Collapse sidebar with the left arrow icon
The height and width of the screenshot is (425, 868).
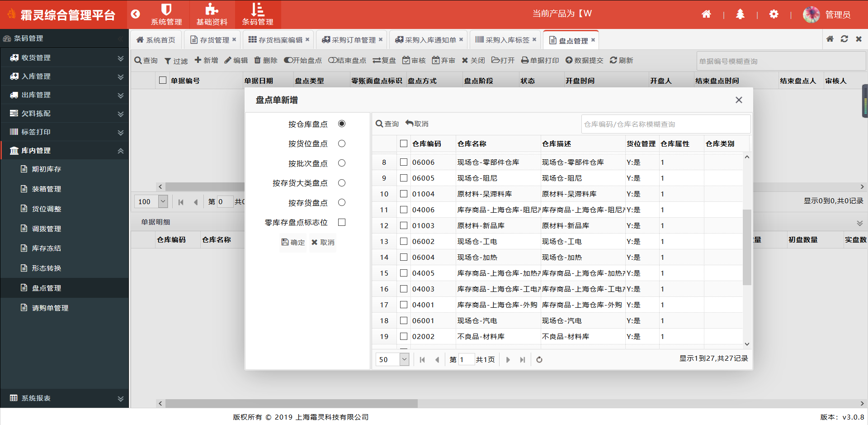(x=135, y=14)
